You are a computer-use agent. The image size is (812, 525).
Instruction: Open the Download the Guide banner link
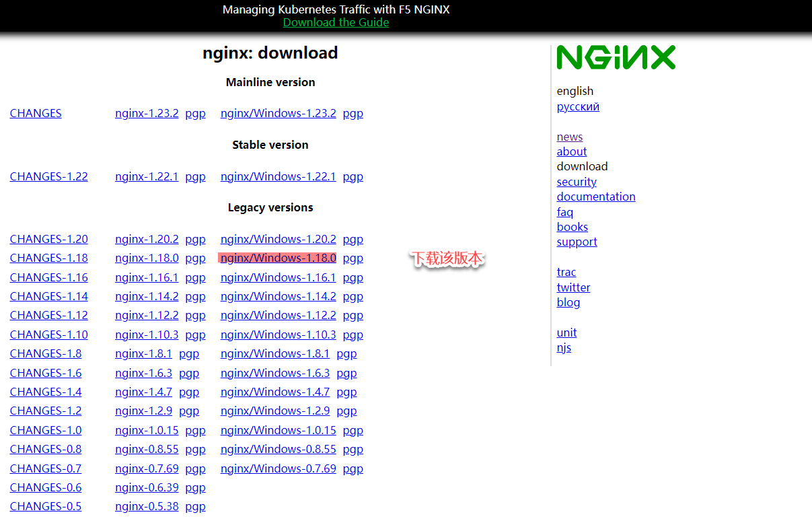336,22
